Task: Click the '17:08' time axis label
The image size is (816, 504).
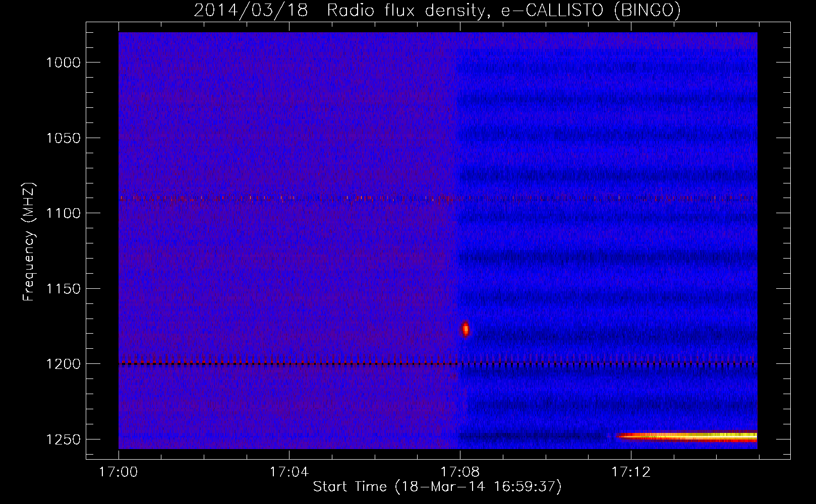Action: (460, 472)
